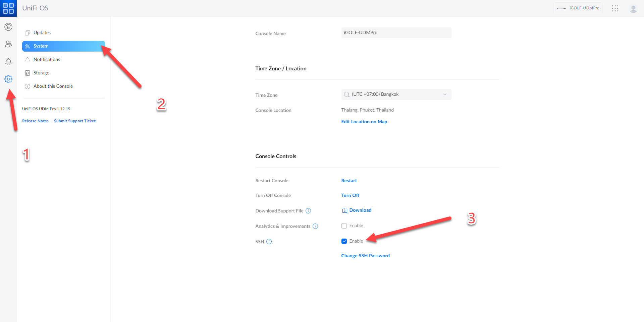Click Change SSH Password link
The height and width of the screenshot is (322, 644).
click(x=366, y=256)
